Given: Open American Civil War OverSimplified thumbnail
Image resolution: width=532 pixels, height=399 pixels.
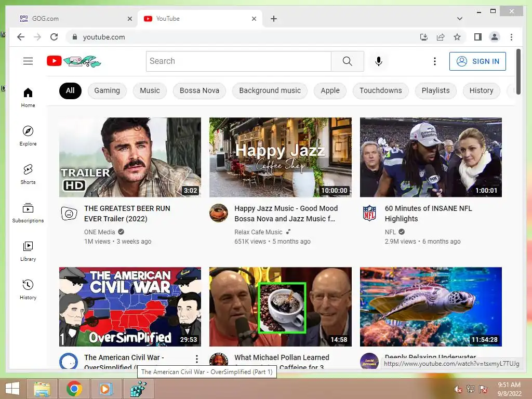Looking at the screenshot, I should click(x=130, y=307).
